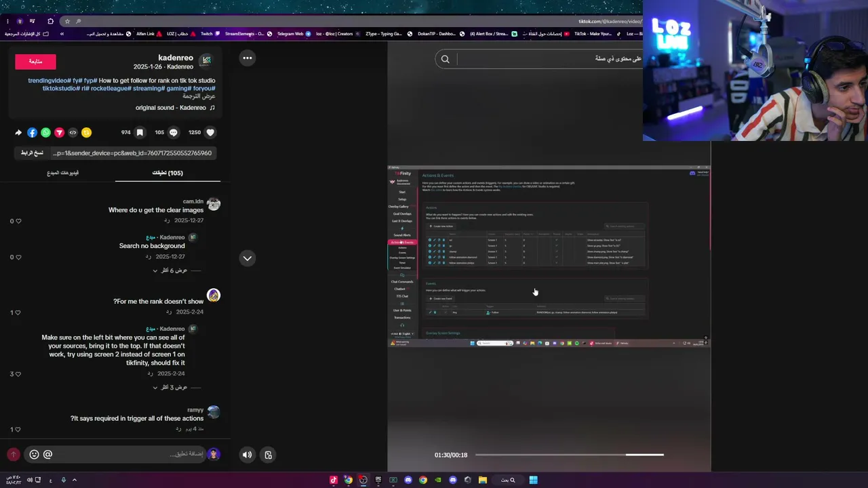Expand 3 more replies under the rank comment
The width and height of the screenshot is (868, 488).
tap(170, 387)
